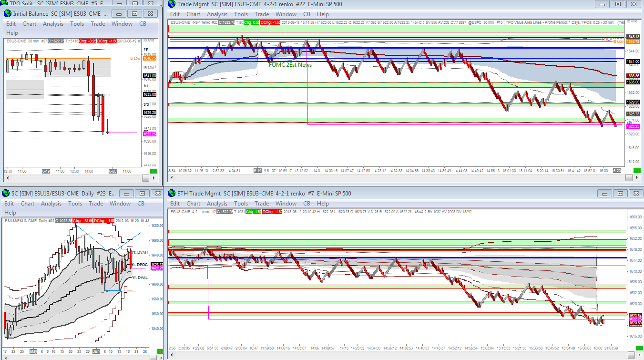Click the 1625.73 price label in Trade Mgmt #22
This screenshot has height=360, width=644.
[633, 114]
